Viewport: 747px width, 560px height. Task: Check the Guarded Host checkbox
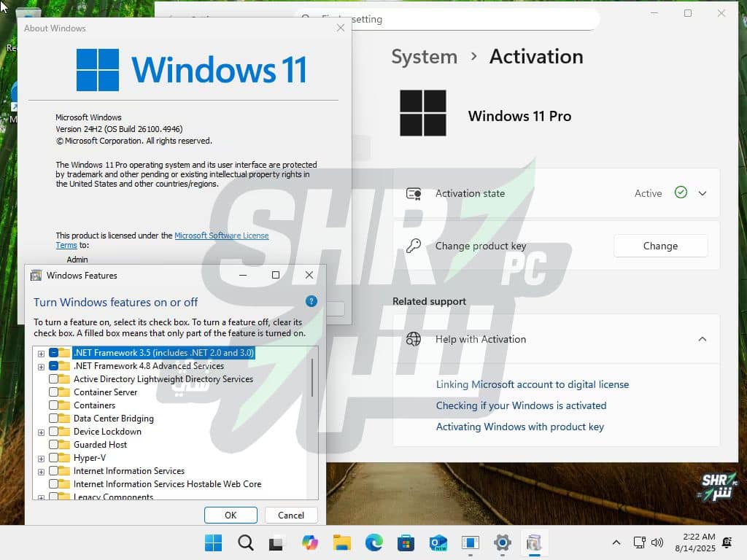coord(53,444)
